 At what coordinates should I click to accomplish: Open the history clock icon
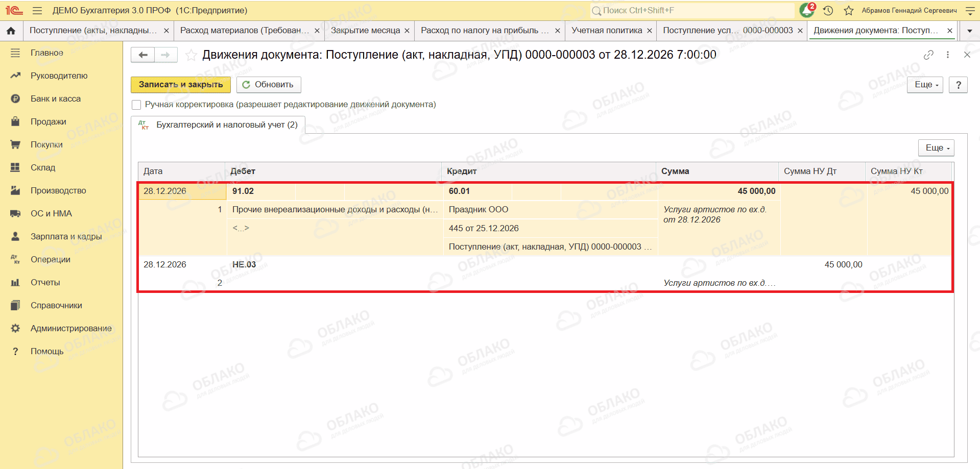[x=828, y=10]
